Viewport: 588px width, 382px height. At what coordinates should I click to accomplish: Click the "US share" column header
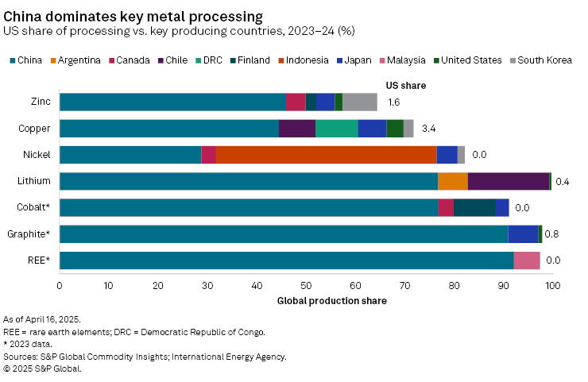[405, 84]
